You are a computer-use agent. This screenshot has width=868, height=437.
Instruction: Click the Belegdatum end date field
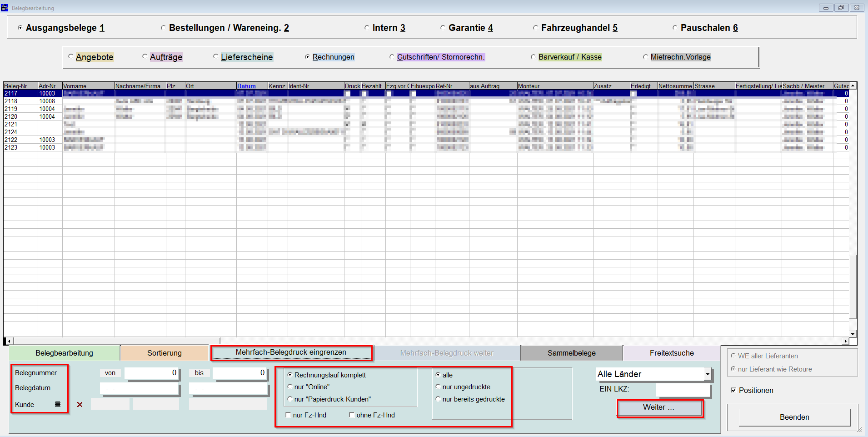pos(229,389)
